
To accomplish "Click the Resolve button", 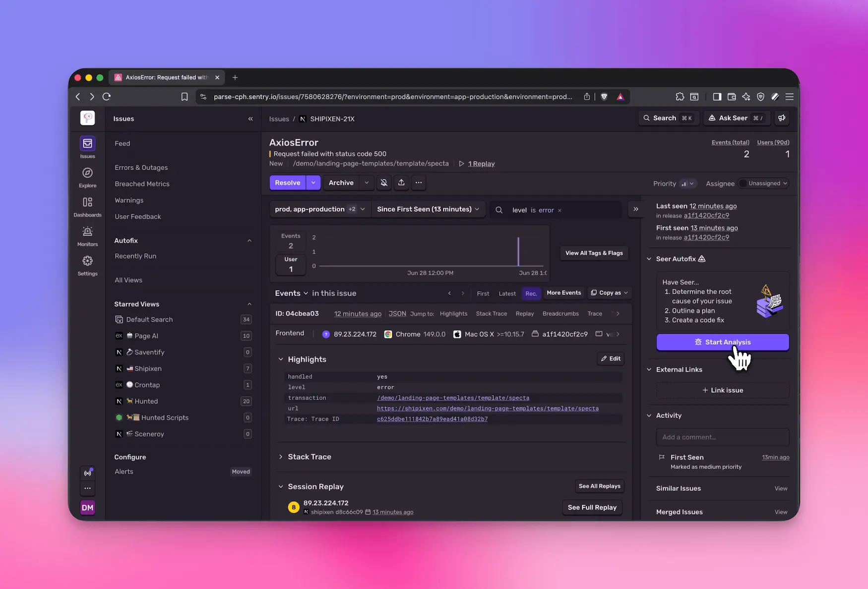I will 288,183.
